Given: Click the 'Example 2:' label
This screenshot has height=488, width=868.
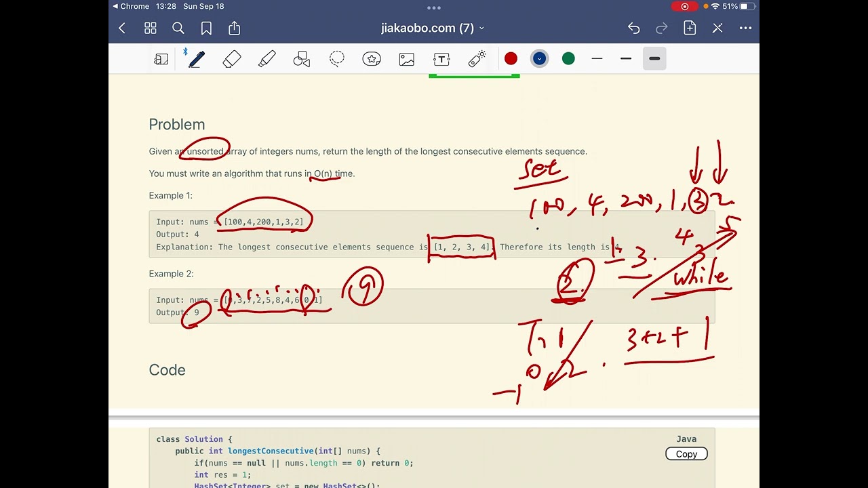Looking at the screenshot, I should point(172,274).
